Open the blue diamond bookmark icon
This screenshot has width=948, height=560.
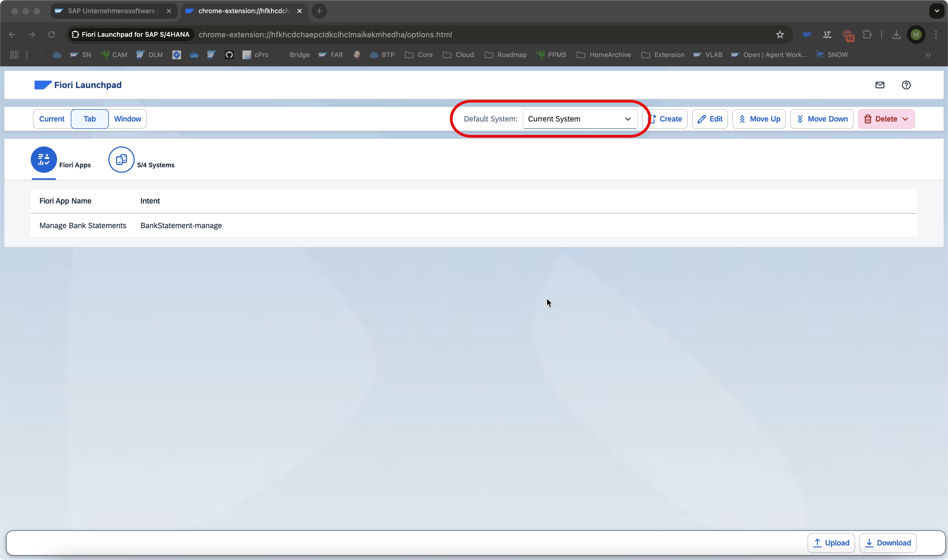tap(177, 55)
